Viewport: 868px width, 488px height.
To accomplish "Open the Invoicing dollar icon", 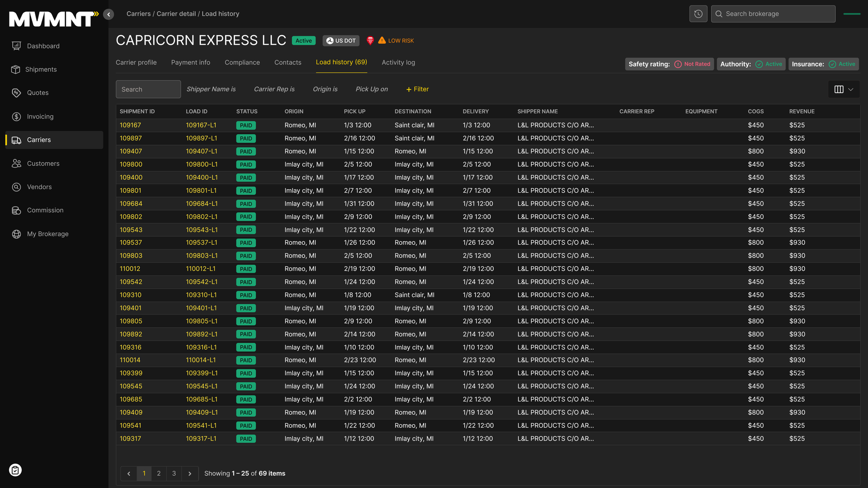I will tap(16, 116).
